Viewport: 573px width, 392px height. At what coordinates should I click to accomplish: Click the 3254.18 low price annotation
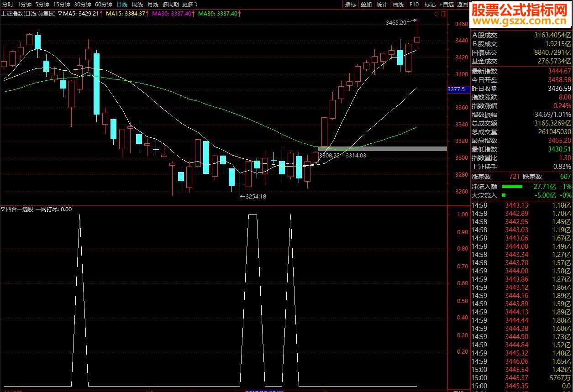[256, 197]
